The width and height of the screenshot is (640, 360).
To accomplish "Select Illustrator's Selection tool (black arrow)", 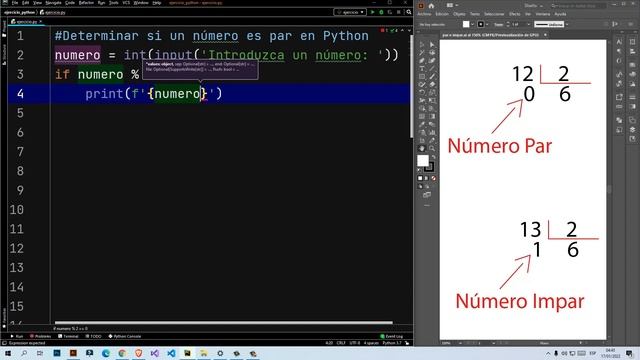I will 422,44.
